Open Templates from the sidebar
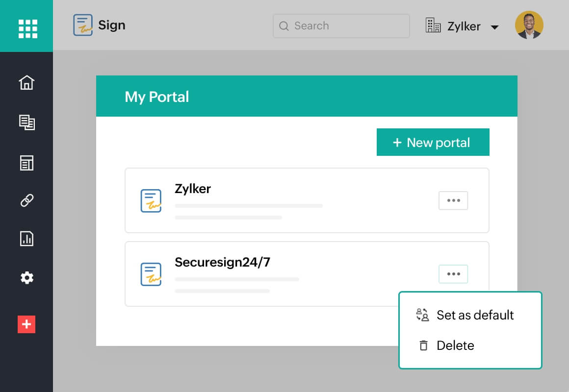 (26, 162)
